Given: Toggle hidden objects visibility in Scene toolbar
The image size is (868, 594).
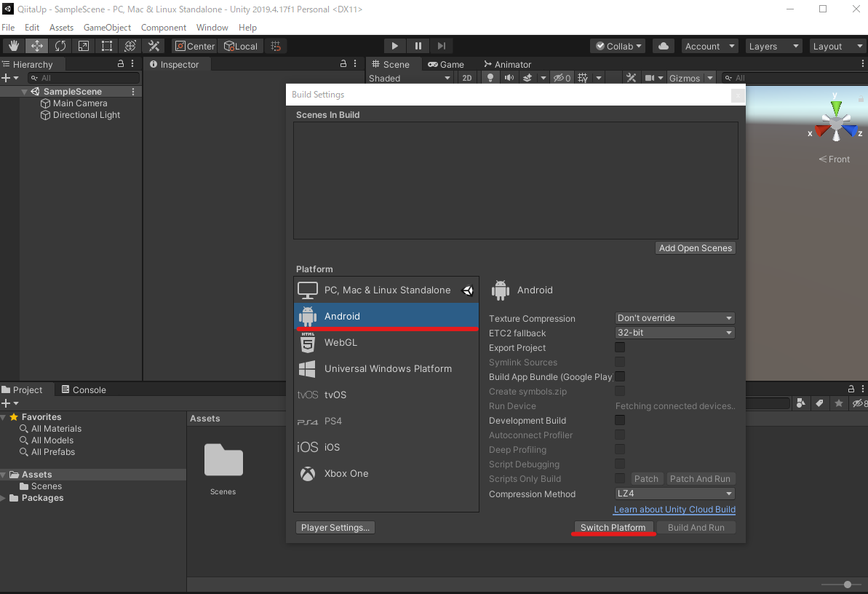Looking at the screenshot, I should [562, 78].
